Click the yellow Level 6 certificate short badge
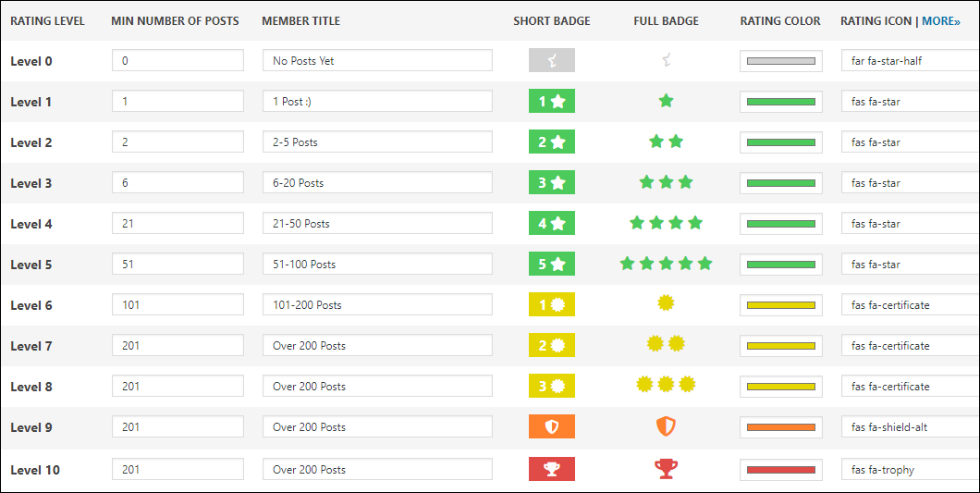 click(552, 305)
